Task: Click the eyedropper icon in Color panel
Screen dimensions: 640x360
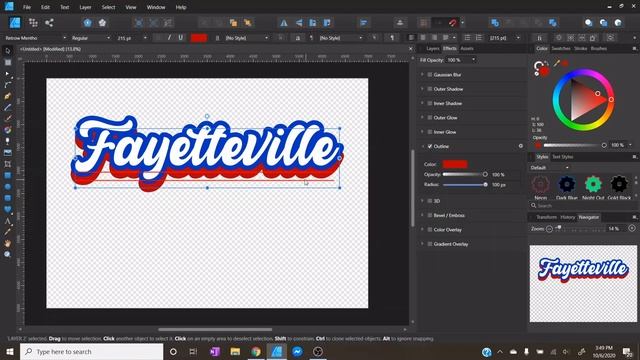Action: (x=556, y=63)
